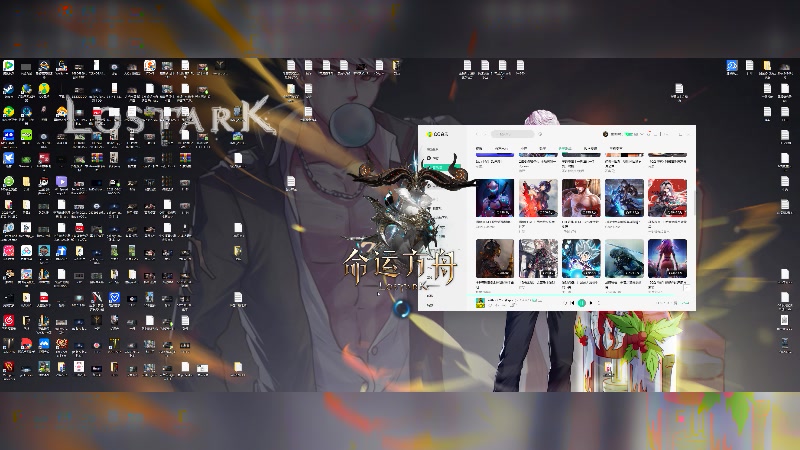Open the dark teal creature playlist cover
This screenshot has width=800, height=450.
click(624, 258)
